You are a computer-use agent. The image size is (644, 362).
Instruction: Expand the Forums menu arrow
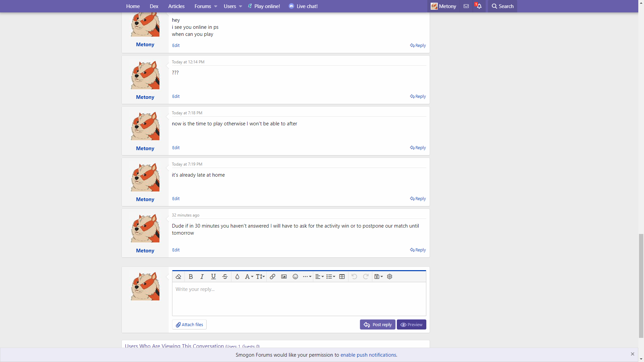pos(216,6)
